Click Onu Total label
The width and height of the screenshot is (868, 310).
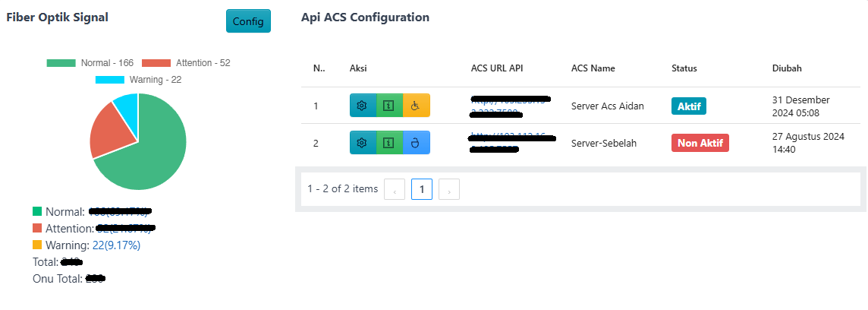click(x=58, y=278)
